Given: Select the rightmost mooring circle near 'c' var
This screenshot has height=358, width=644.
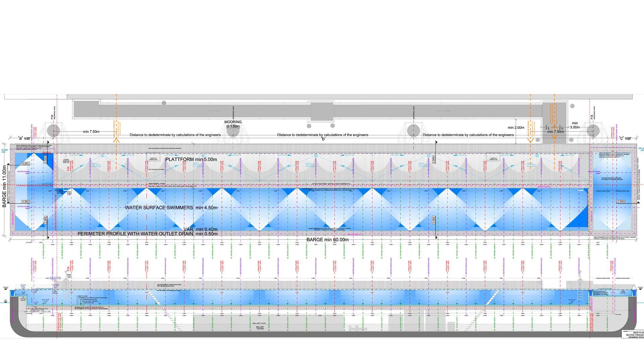Looking at the screenshot, I should pos(593,131).
